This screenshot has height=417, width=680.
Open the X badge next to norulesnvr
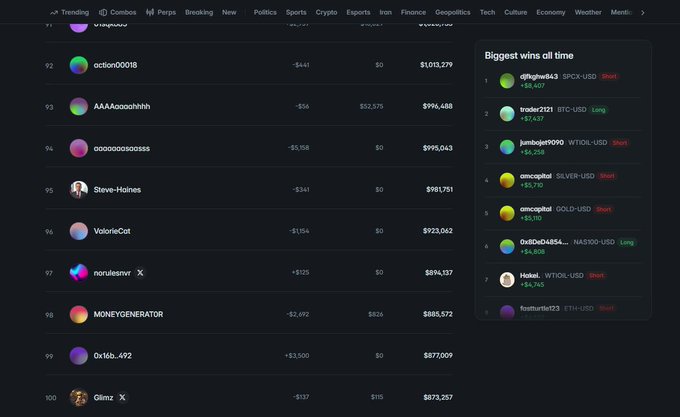tap(140, 273)
